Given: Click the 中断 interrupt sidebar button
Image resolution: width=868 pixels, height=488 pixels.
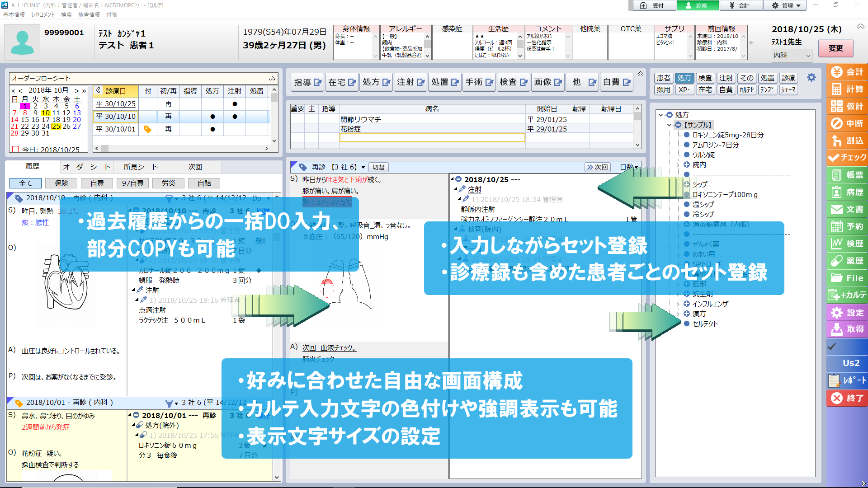Looking at the screenshot, I should (x=847, y=124).
